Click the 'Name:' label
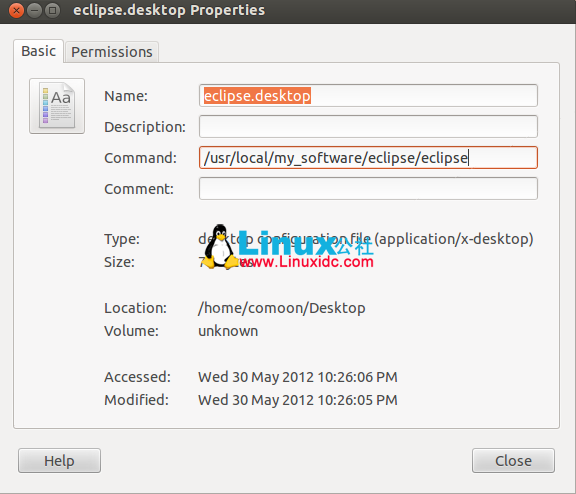Screen dimensions: 576x494 click(x=126, y=96)
